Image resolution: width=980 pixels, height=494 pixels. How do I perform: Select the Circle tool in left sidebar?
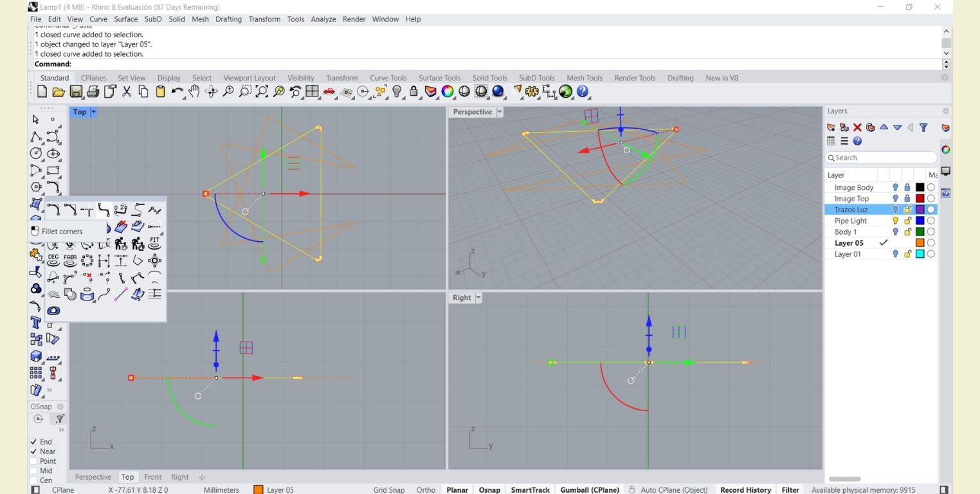click(x=36, y=153)
